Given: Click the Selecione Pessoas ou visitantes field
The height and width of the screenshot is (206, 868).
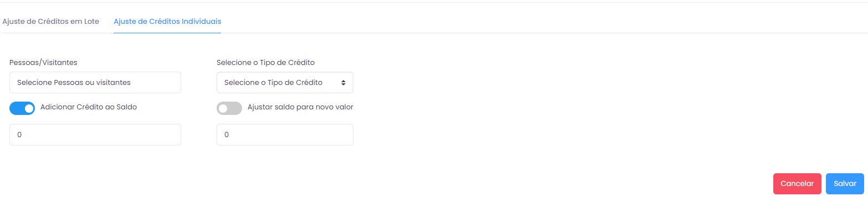Looking at the screenshot, I should 95,82.
